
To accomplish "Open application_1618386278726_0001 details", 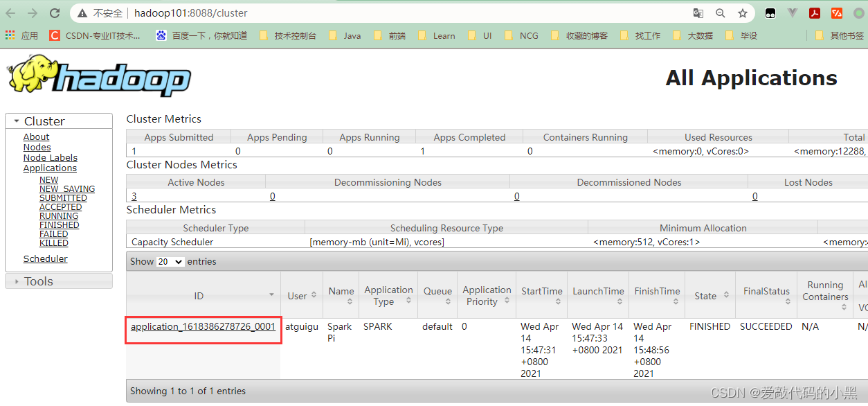I will pyautogui.click(x=203, y=326).
